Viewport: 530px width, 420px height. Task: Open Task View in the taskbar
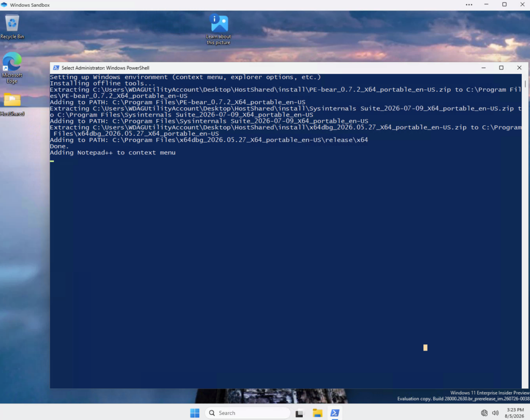[299, 413]
